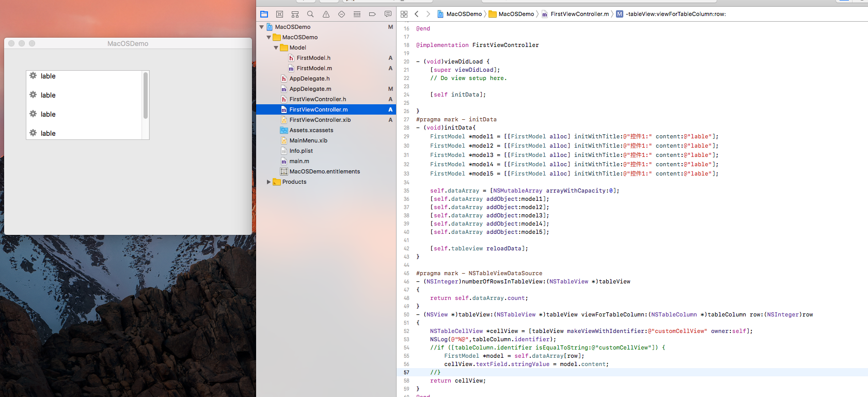Open the Find navigator magnifier icon
Screen dimensions: 868x397
[x=310, y=14]
